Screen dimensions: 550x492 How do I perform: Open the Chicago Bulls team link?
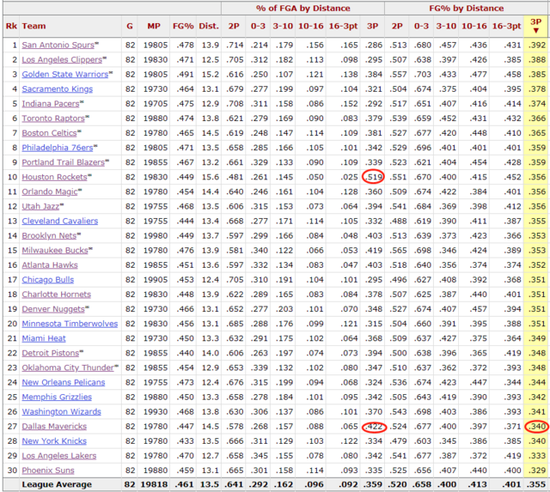pyautogui.click(x=48, y=280)
